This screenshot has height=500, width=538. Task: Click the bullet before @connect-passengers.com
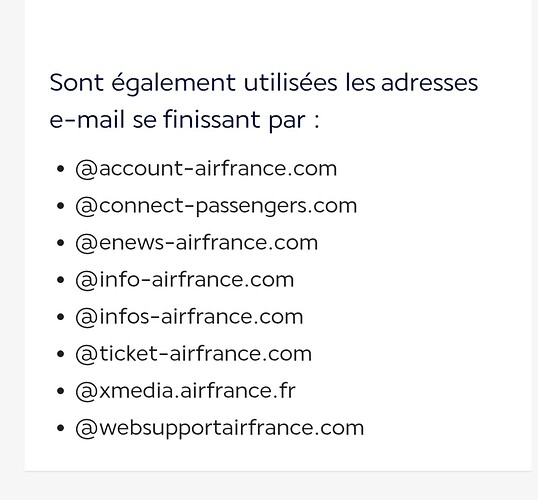click(x=60, y=206)
